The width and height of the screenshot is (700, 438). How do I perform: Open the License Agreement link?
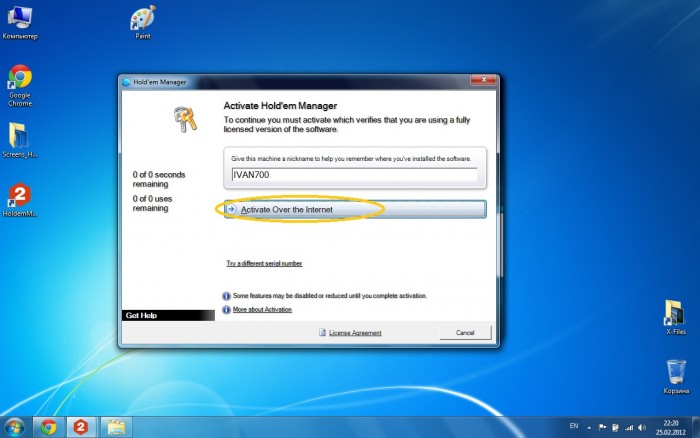click(355, 333)
